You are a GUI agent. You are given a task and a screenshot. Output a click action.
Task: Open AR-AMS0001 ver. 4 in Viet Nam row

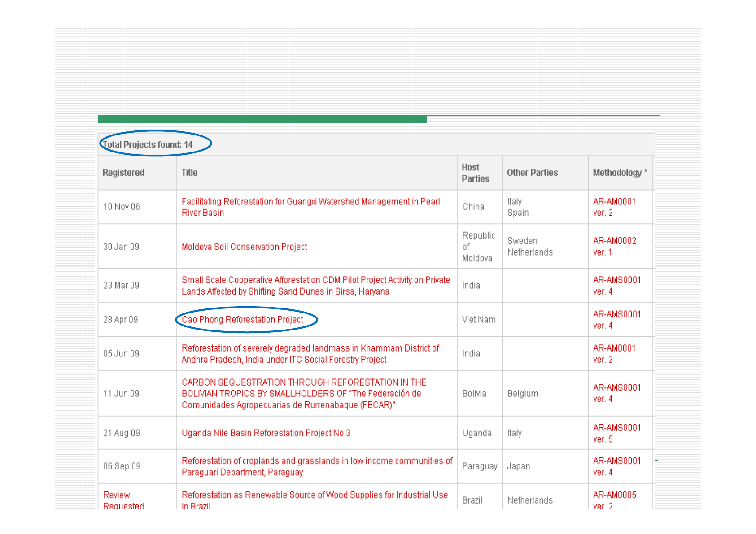(617, 320)
